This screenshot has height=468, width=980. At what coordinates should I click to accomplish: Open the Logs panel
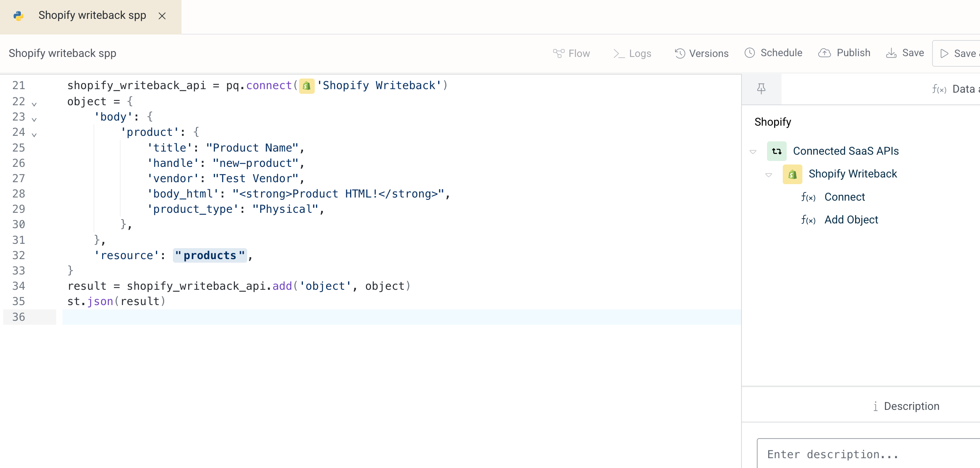coord(632,53)
